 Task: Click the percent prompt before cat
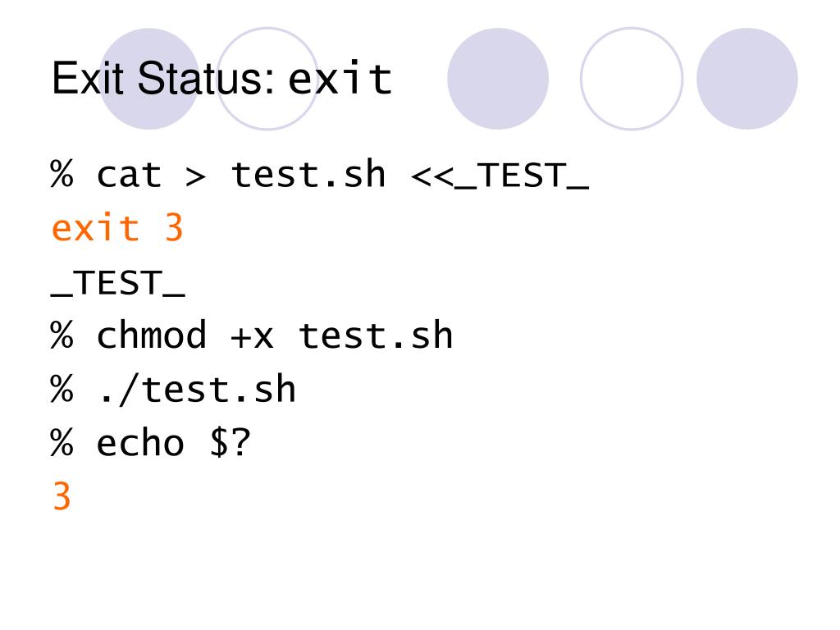tap(62, 174)
